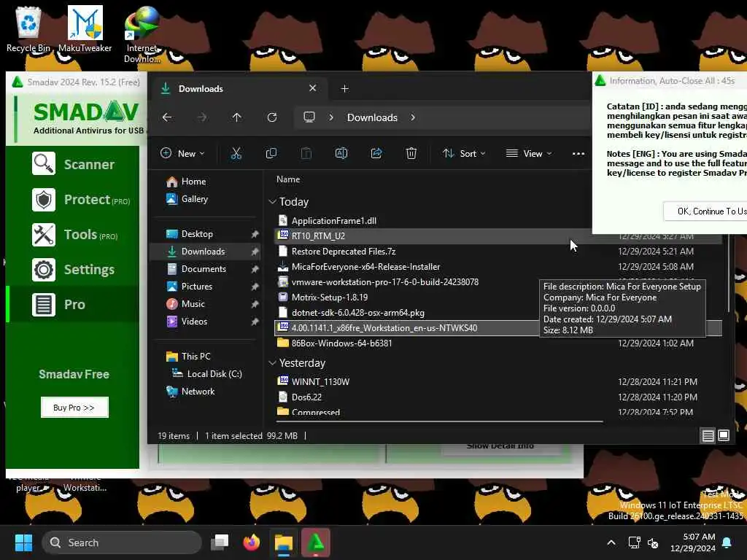The image size is (747, 560).
Task: Open Smadav Settings section
Action: pyautogui.click(x=72, y=270)
